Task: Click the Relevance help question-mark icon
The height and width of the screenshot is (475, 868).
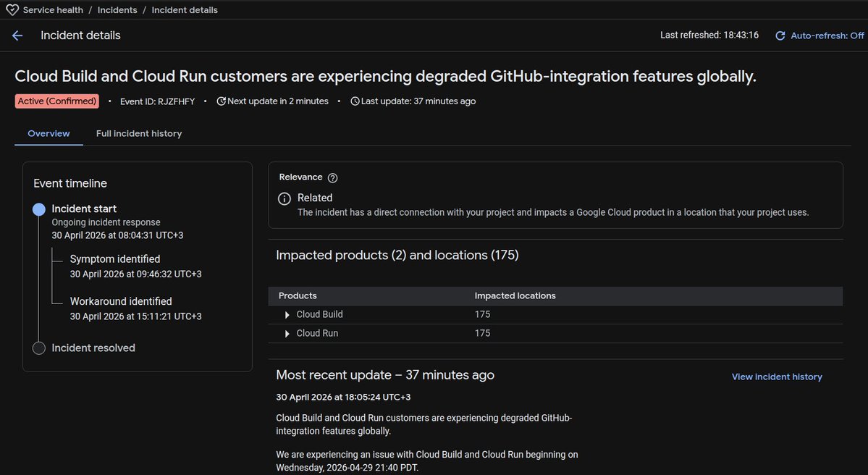Action: (x=333, y=177)
